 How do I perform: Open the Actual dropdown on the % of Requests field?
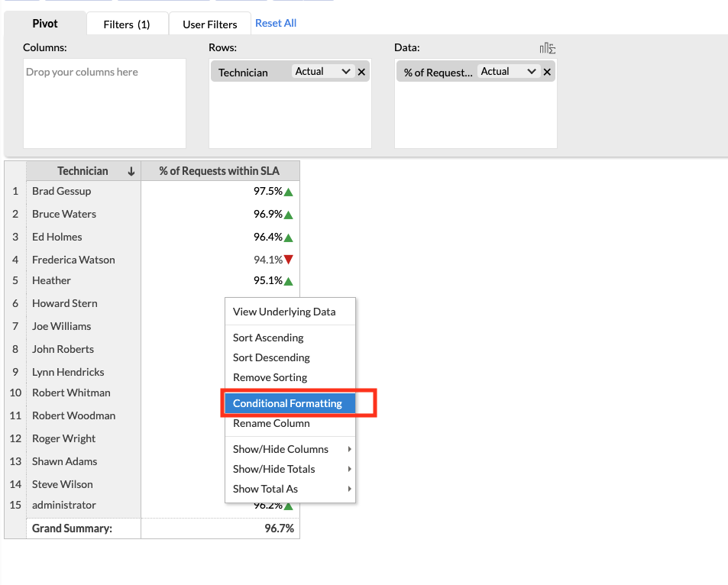click(x=507, y=71)
